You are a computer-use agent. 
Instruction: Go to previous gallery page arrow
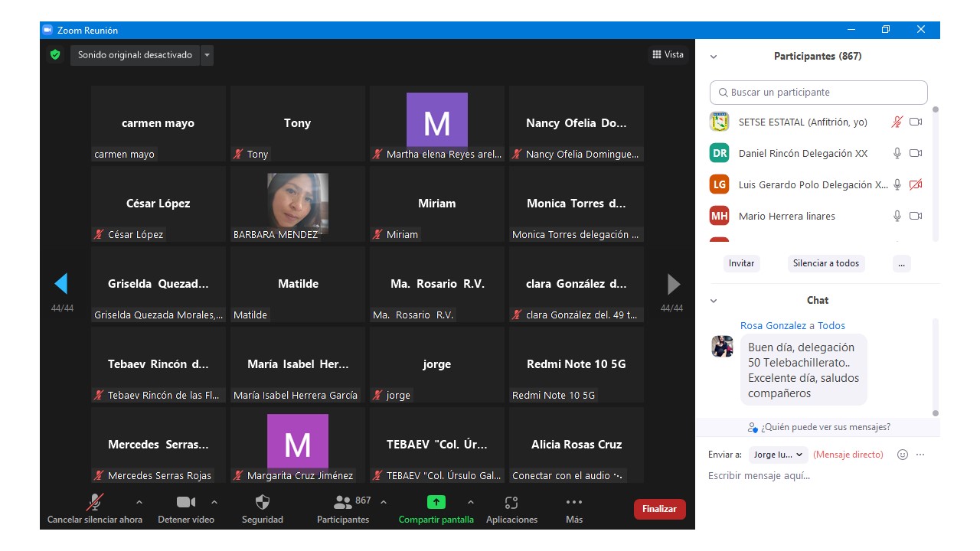pos(61,284)
